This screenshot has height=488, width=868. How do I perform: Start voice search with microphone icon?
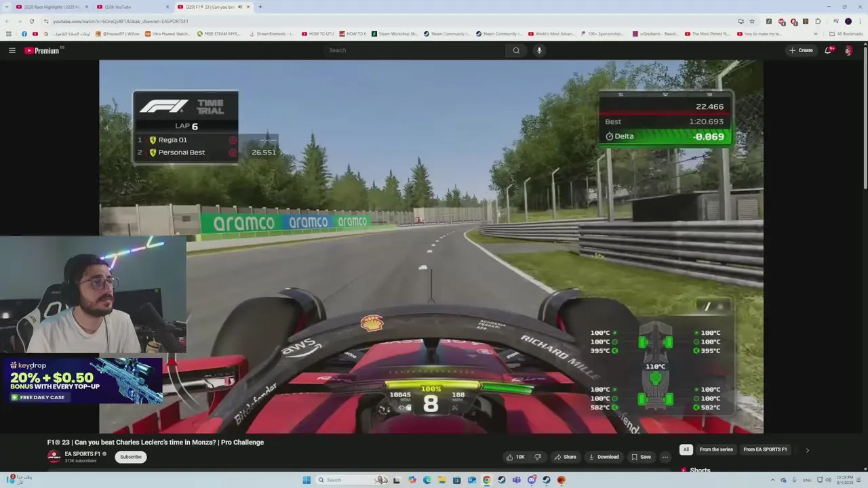539,50
